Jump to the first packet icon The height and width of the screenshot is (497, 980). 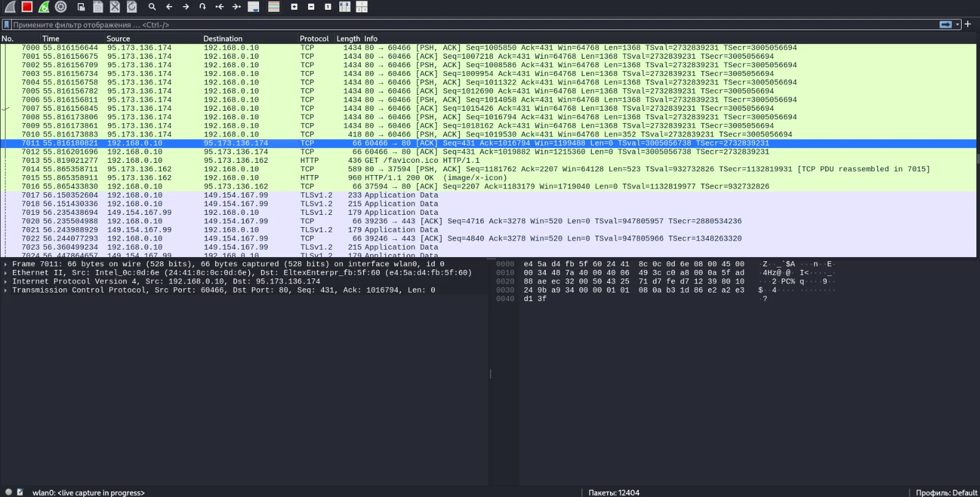pyautogui.click(x=220, y=7)
